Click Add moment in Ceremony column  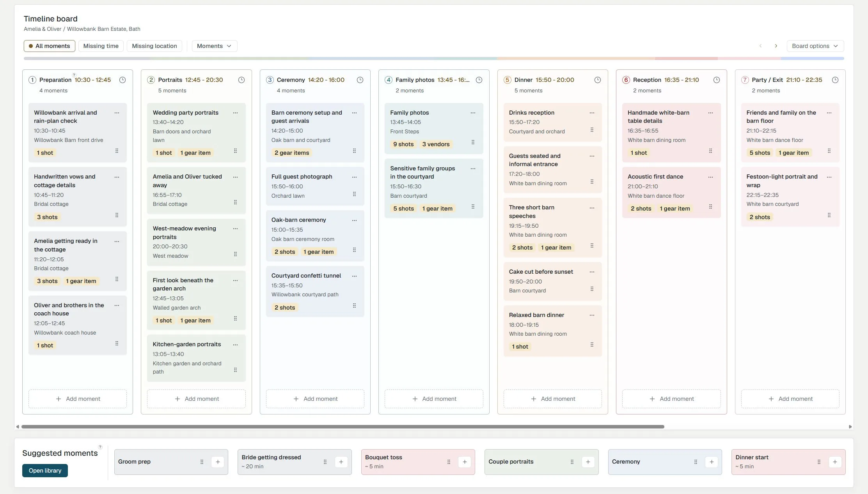pyautogui.click(x=315, y=399)
